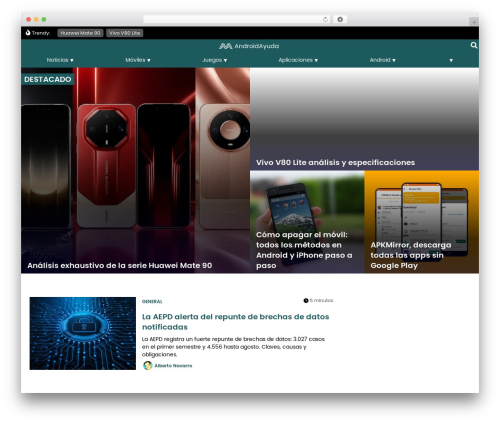Open the AEPD brechas de datos headline

tap(235, 322)
